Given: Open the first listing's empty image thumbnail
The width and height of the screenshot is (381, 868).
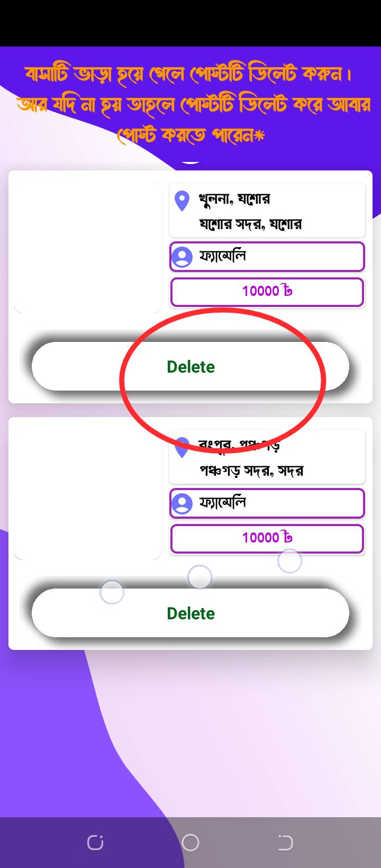Looking at the screenshot, I should (x=88, y=247).
